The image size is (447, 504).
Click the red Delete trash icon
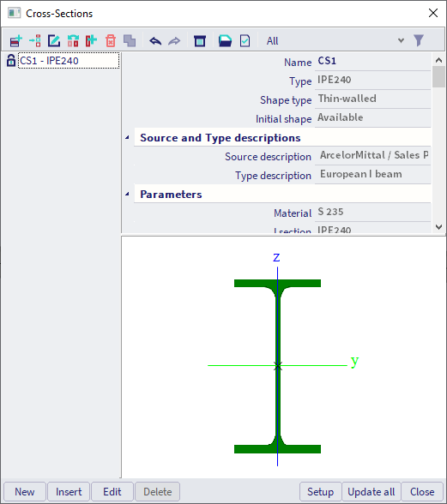tap(111, 41)
